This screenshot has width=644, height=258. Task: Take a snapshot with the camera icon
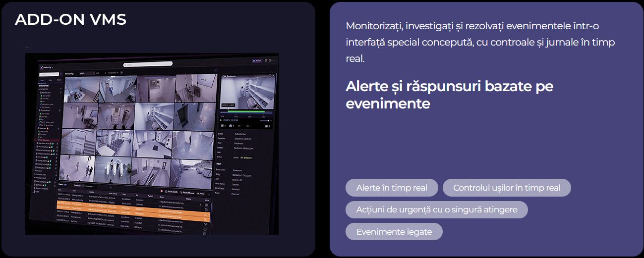[x=267, y=126]
